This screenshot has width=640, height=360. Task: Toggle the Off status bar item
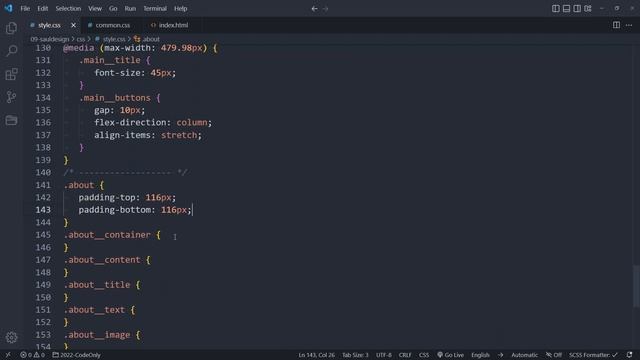(x=554, y=355)
